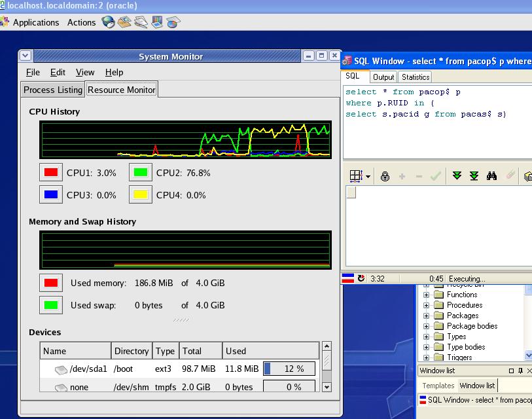The width and height of the screenshot is (532, 419).
Task: Click the grid view mode icon
Action: (x=356, y=176)
